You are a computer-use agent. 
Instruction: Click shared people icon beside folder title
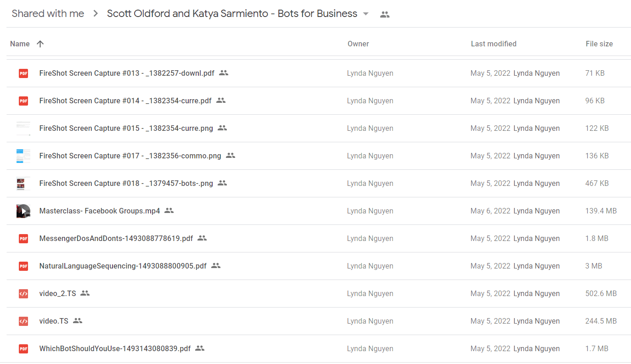click(385, 14)
